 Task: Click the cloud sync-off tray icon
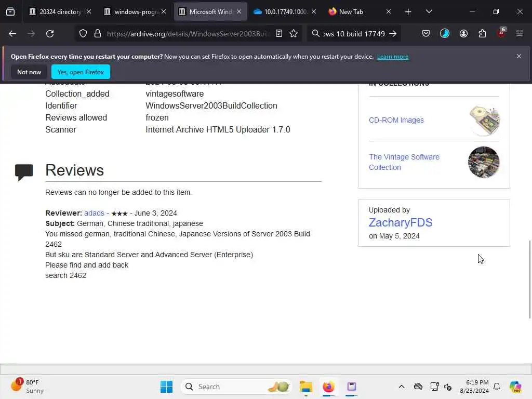pyautogui.click(x=418, y=387)
